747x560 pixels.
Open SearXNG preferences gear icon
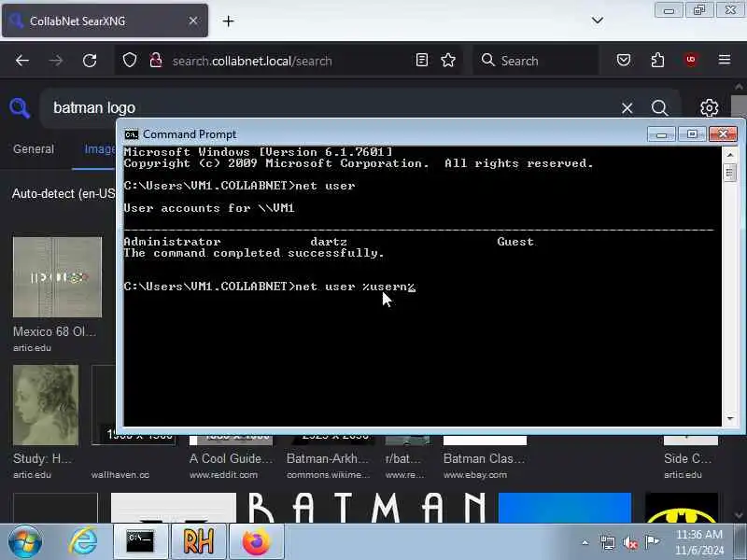click(710, 108)
